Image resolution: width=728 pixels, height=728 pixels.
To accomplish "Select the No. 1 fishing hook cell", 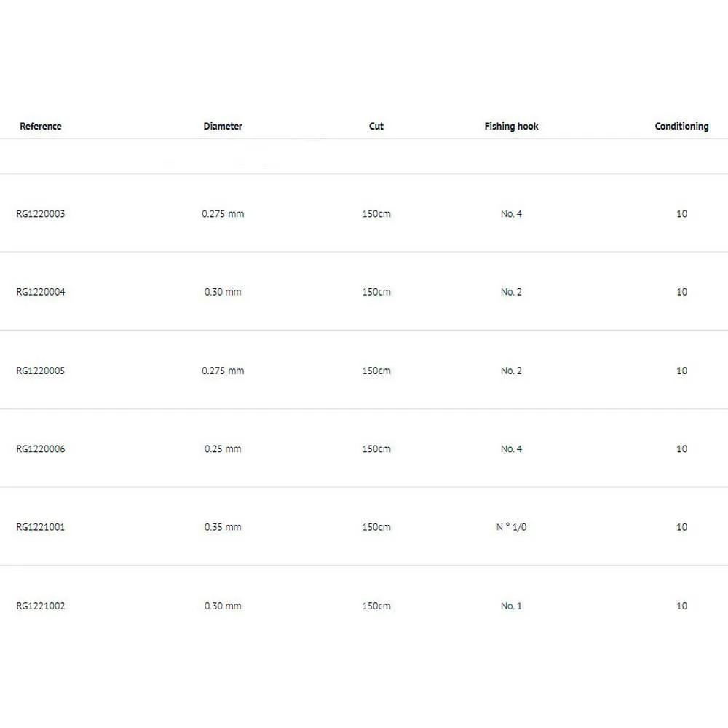I will coord(511,606).
